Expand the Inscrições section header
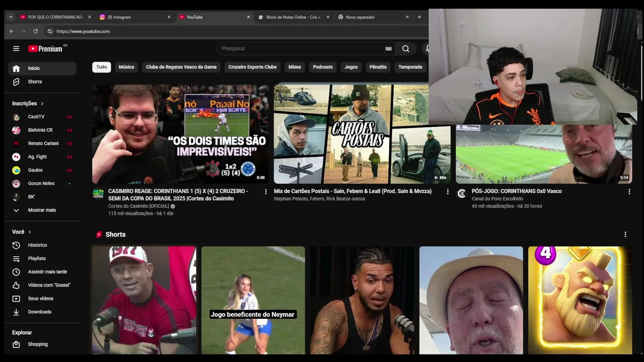644x362 pixels. click(28, 104)
